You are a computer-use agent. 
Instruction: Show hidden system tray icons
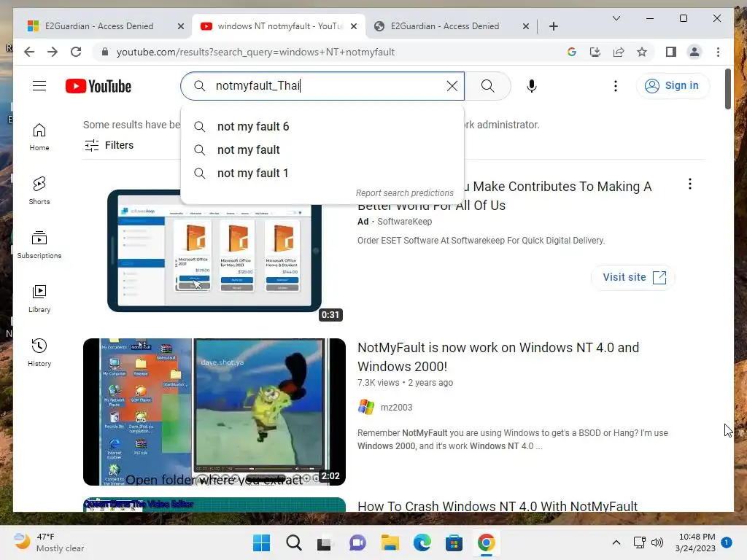[616, 542]
